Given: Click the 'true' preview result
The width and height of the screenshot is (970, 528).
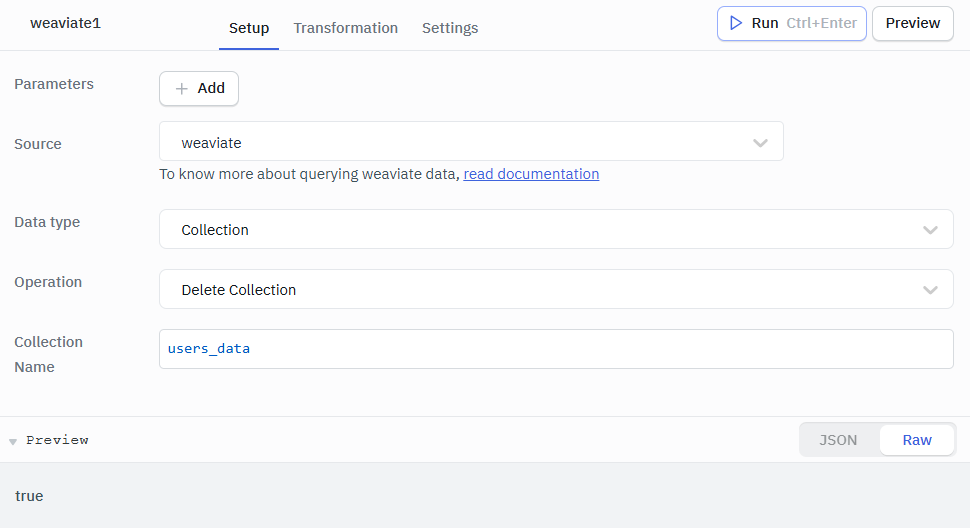Looking at the screenshot, I should click(x=29, y=496).
